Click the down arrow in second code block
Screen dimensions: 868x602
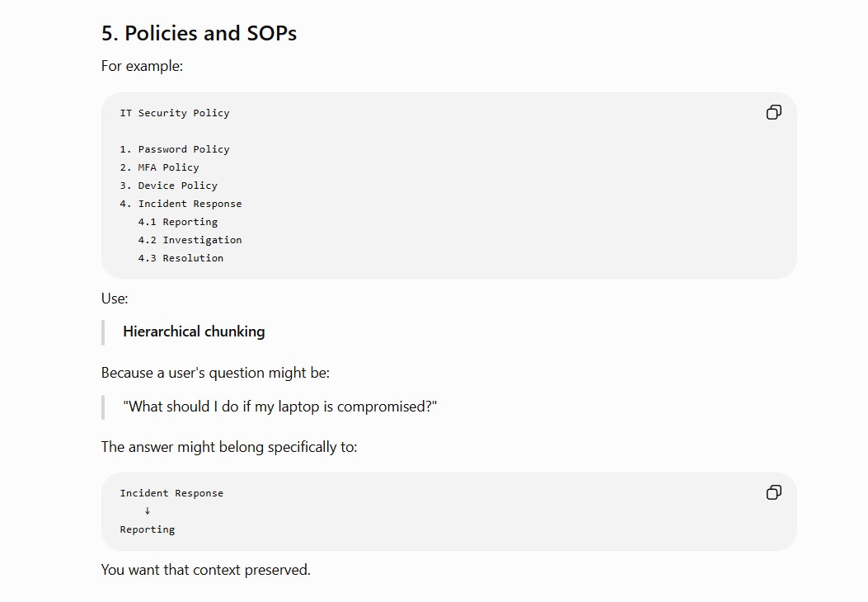click(x=148, y=510)
